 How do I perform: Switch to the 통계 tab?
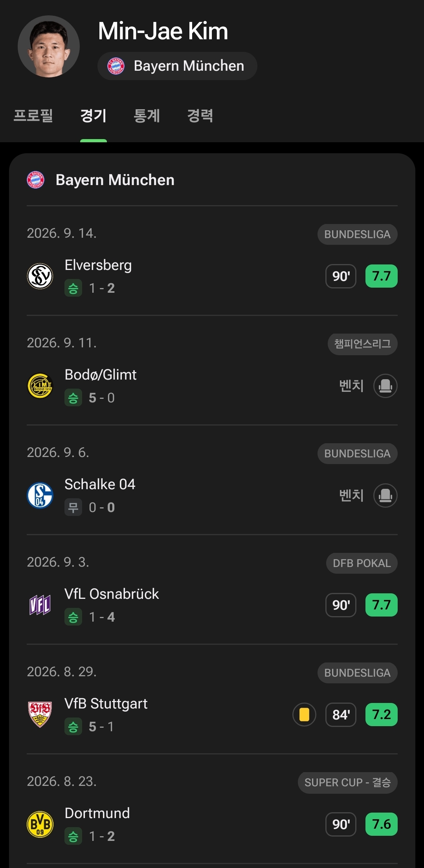(147, 116)
